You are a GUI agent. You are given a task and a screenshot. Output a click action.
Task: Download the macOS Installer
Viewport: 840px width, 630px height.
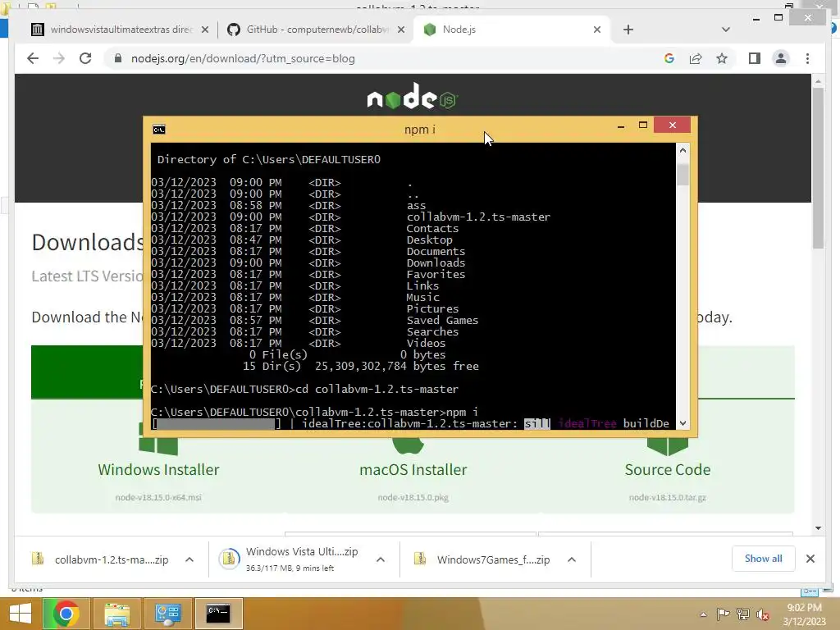413,469
